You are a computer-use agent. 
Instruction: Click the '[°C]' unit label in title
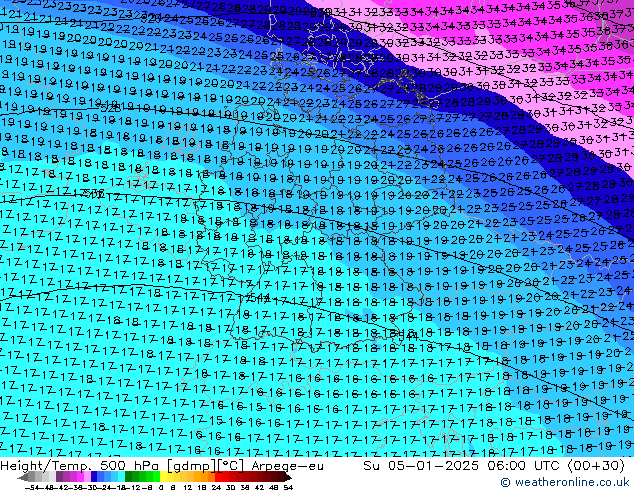point(231,466)
